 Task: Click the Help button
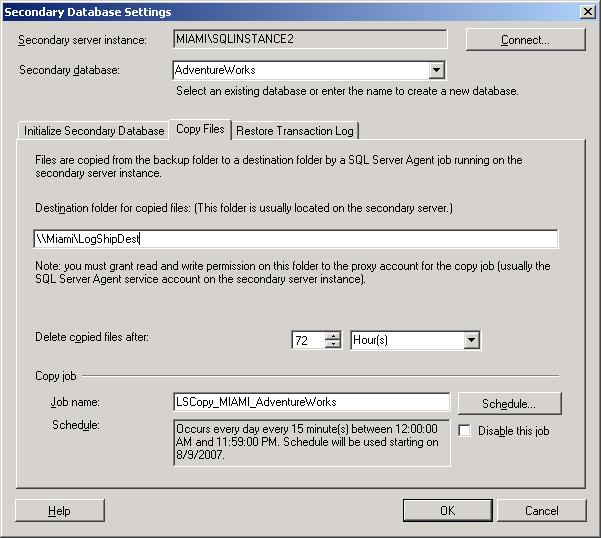tap(59, 511)
